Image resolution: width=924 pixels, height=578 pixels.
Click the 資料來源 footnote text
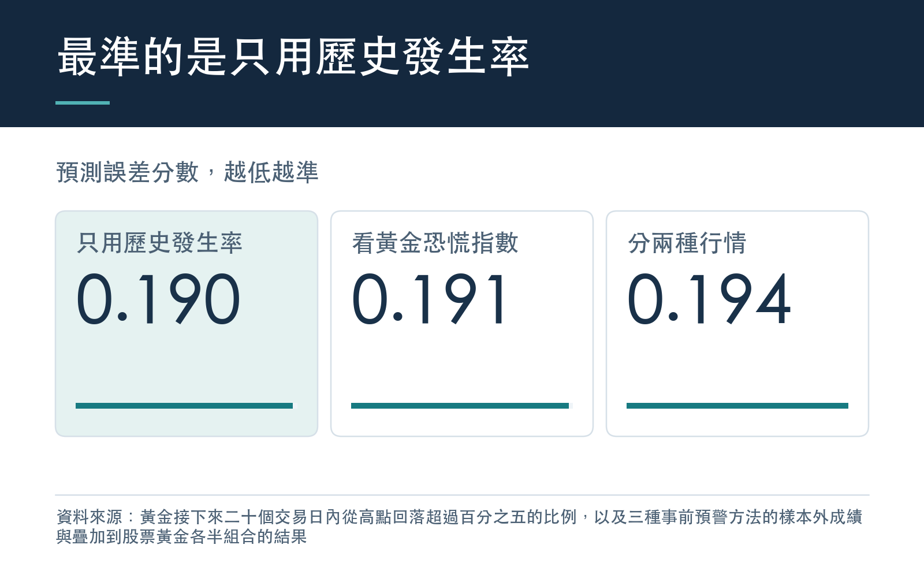point(459,527)
